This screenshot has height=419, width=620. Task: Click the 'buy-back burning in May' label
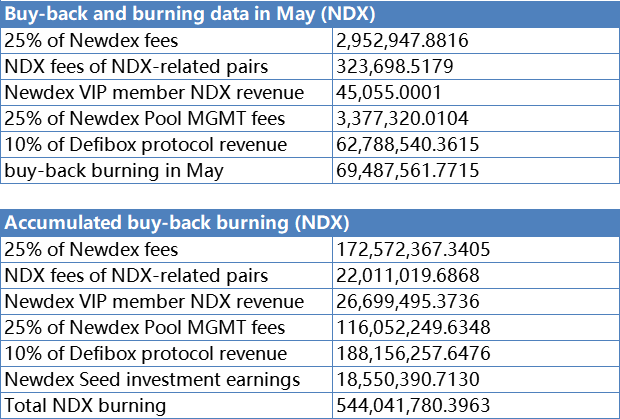click(114, 171)
